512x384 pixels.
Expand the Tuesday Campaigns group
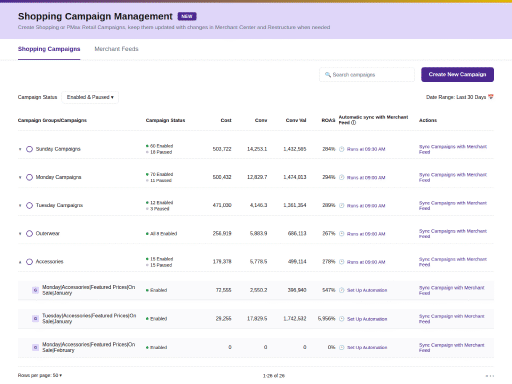click(20, 205)
